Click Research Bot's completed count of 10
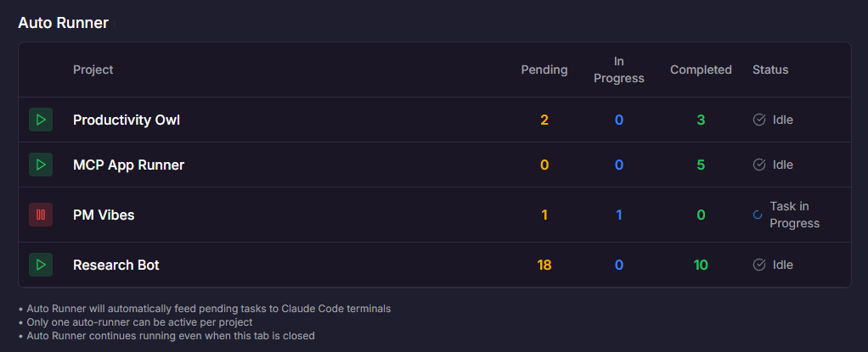This screenshot has width=868, height=352. click(701, 265)
